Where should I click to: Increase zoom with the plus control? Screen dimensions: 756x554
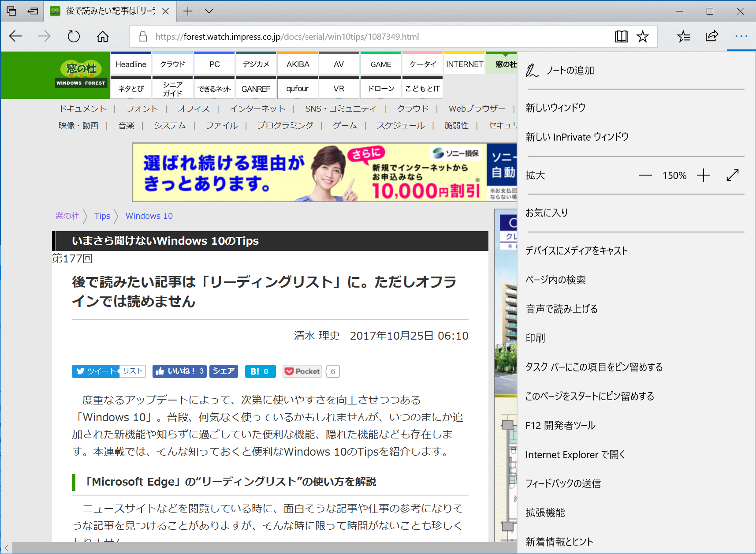click(703, 175)
